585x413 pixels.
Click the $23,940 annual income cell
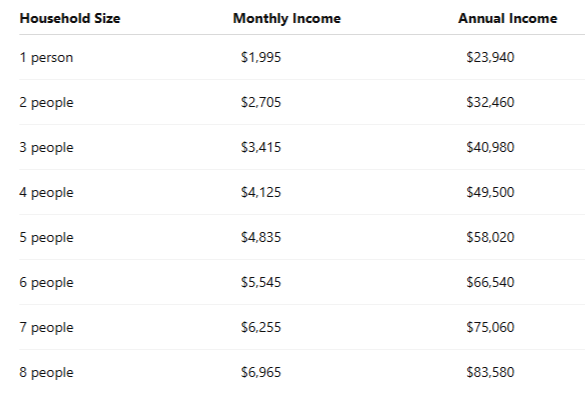[x=490, y=57]
